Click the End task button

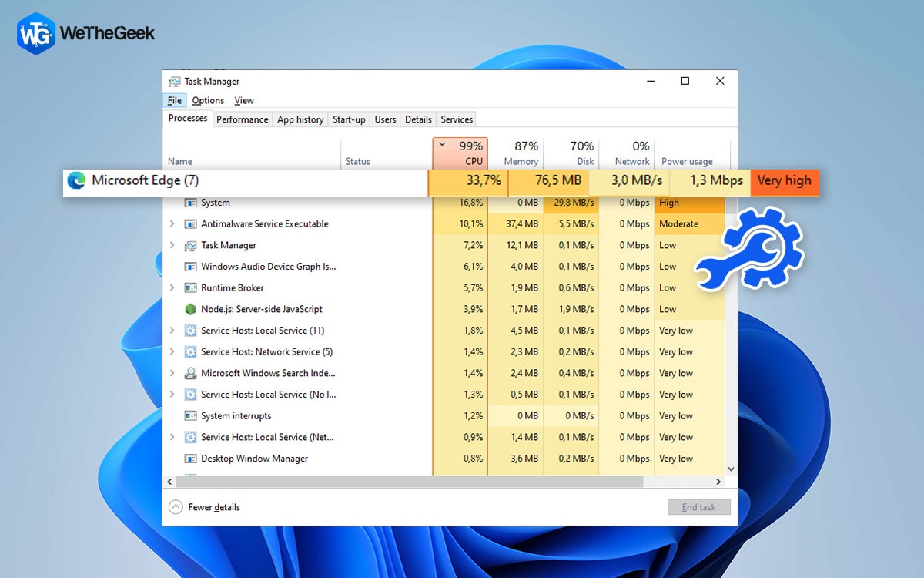[698, 506]
